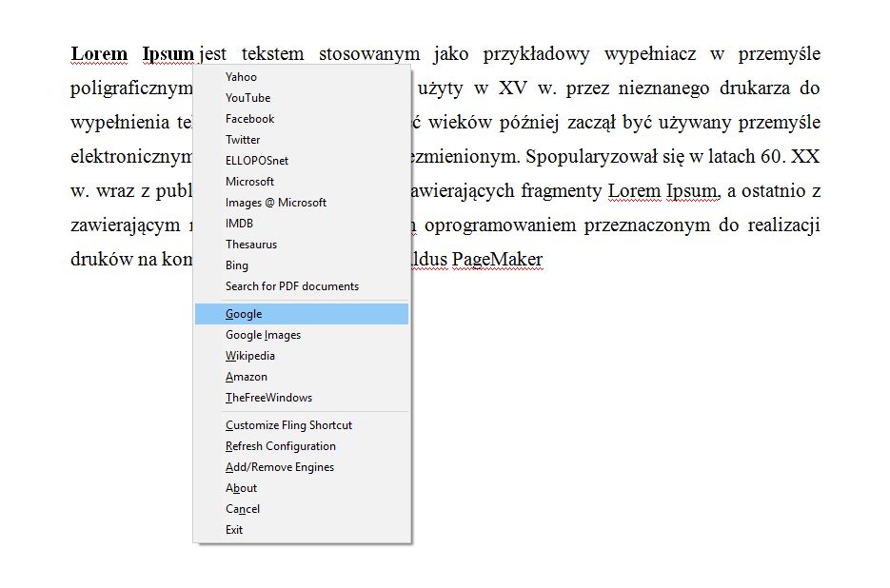Choose Google Images search

[x=302, y=335]
